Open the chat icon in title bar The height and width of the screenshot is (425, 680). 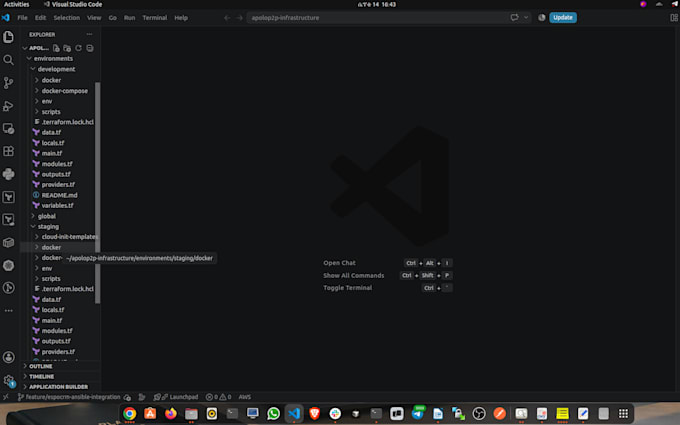tap(514, 17)
